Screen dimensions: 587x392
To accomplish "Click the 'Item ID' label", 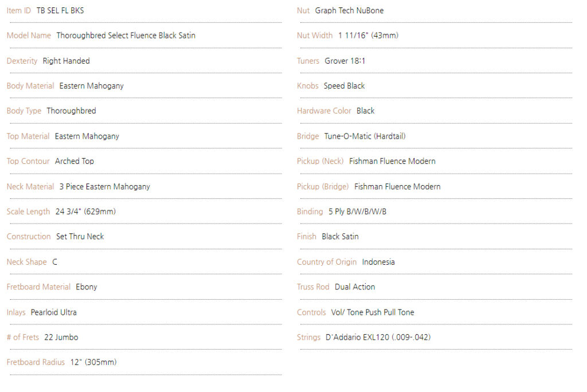I will click(x=19, y=10).
